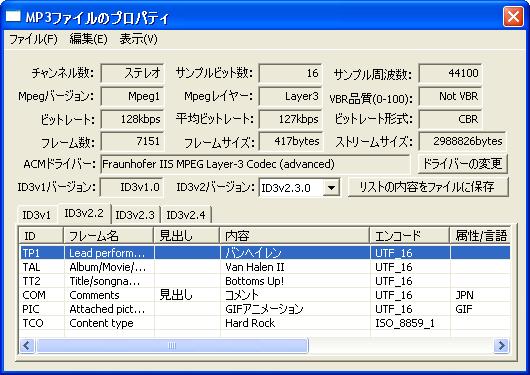Click the Mpegレイヤー field showing Layer3
The width and height of the screenshot is (530, 375).
pos(290,96)
